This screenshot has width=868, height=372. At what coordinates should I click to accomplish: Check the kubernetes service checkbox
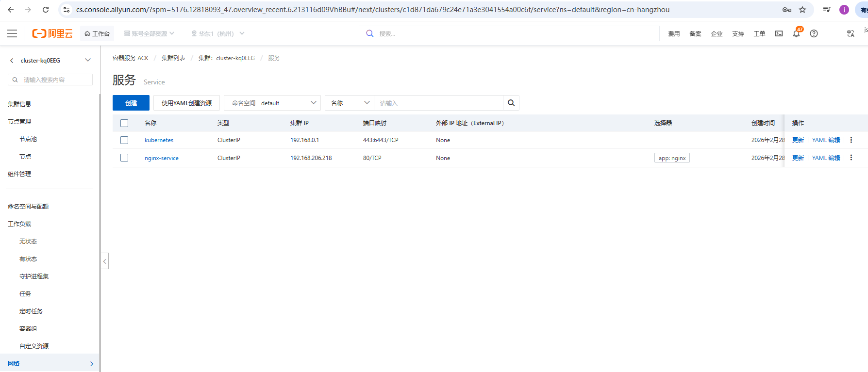pyautogui.click(x=124, y=140)
